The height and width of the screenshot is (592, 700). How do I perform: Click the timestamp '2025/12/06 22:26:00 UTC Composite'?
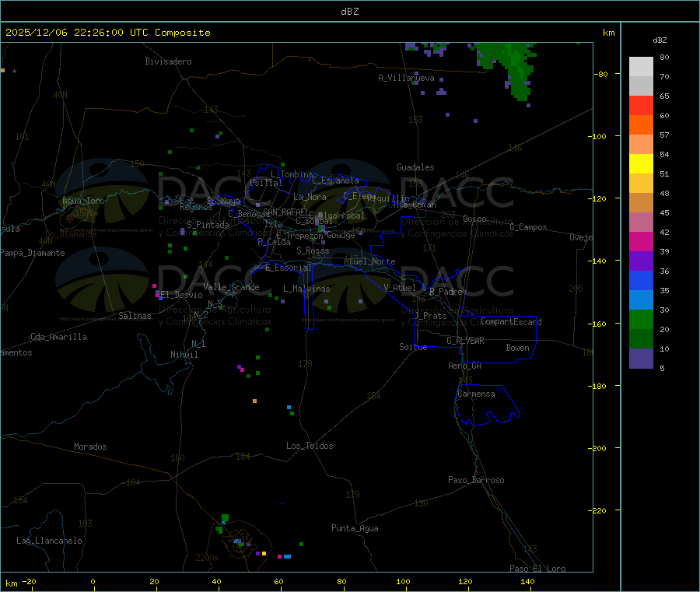click(107, 33)
